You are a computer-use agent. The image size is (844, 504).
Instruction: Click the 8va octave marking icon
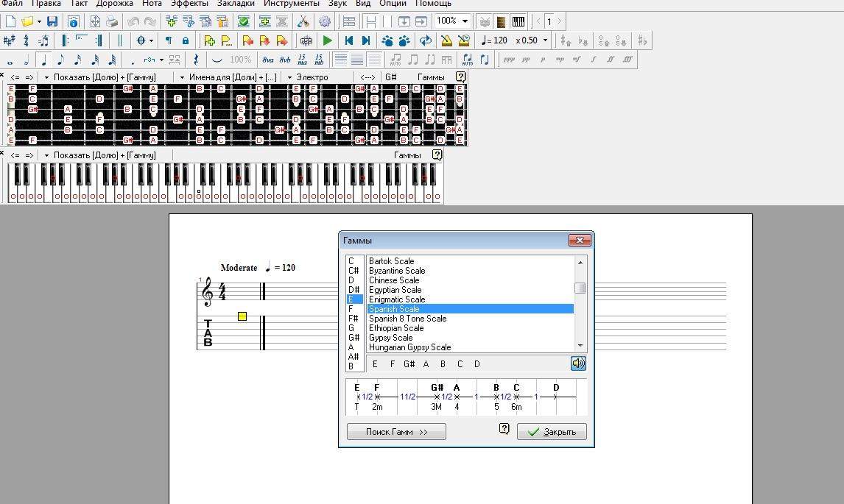[268, 60]
